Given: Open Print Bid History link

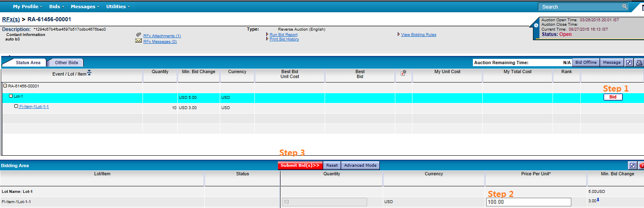Looking at the screenshot, I should (x=284, y=39).
